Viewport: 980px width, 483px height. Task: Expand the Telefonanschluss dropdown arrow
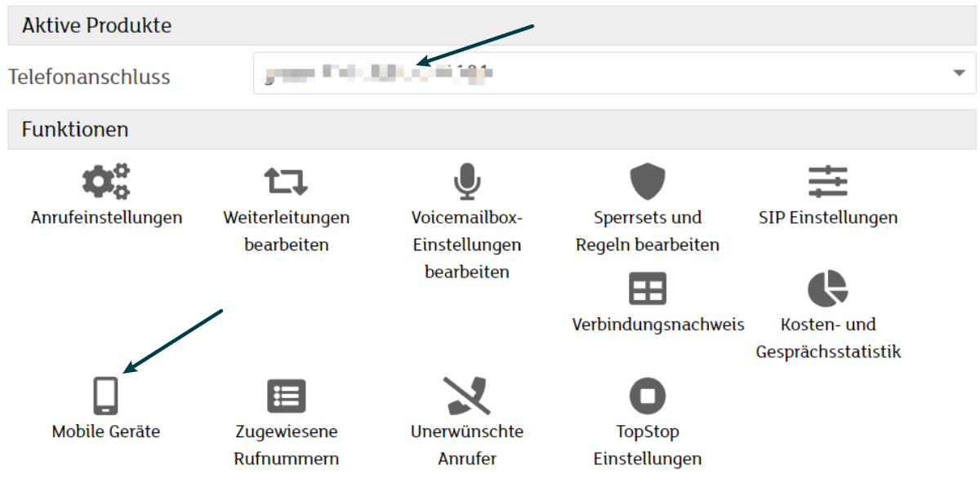(x=959, y=74)
